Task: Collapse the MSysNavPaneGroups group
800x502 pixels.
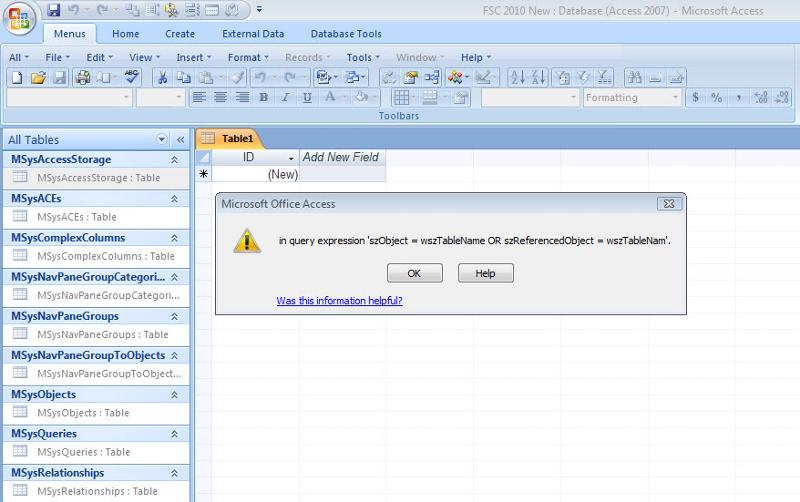Action: [174, 317]
